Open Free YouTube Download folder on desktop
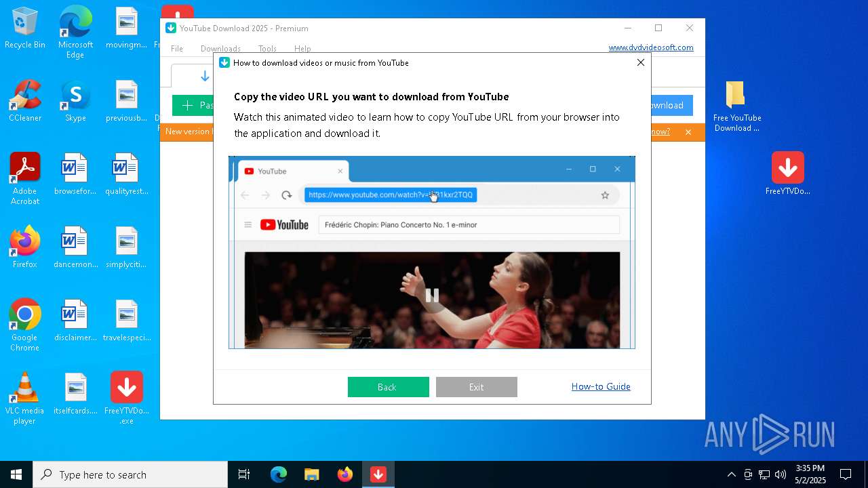868x488 pixels. (x=737, y=106)
